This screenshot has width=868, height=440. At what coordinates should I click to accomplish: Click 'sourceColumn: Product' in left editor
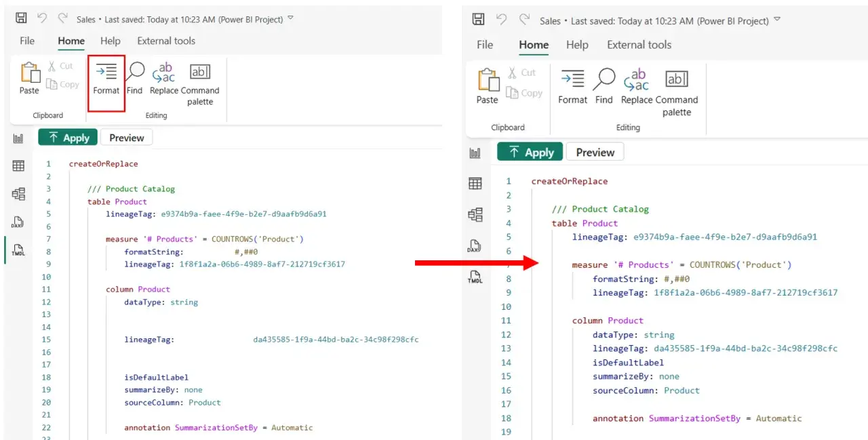(x=172, y=402)
